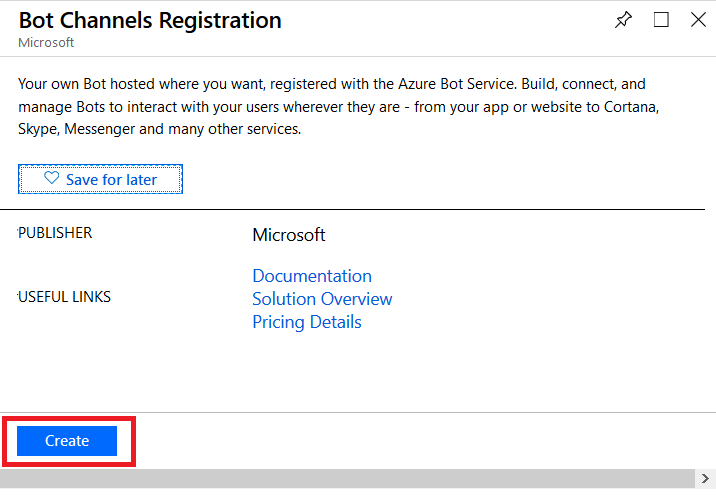The width and height of the screenshot is (716, 500).
Task: Click the Save for later button text
Action: coord(111,179)
